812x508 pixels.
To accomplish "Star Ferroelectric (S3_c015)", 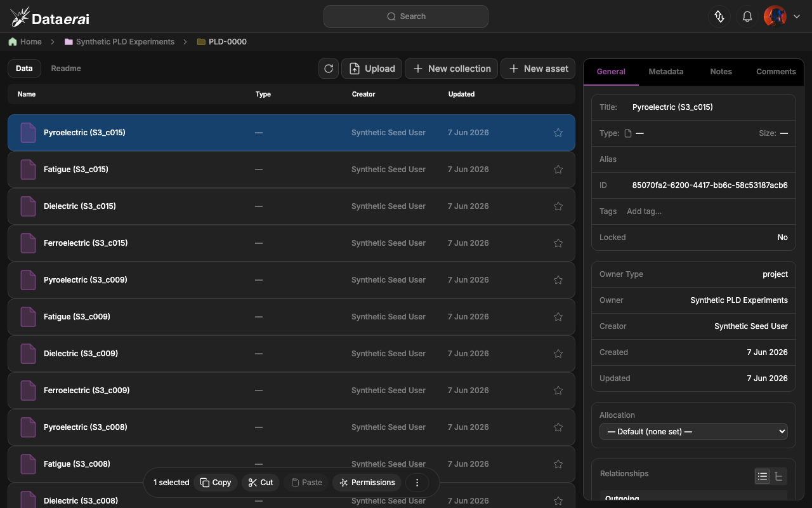I will [558, 243].
